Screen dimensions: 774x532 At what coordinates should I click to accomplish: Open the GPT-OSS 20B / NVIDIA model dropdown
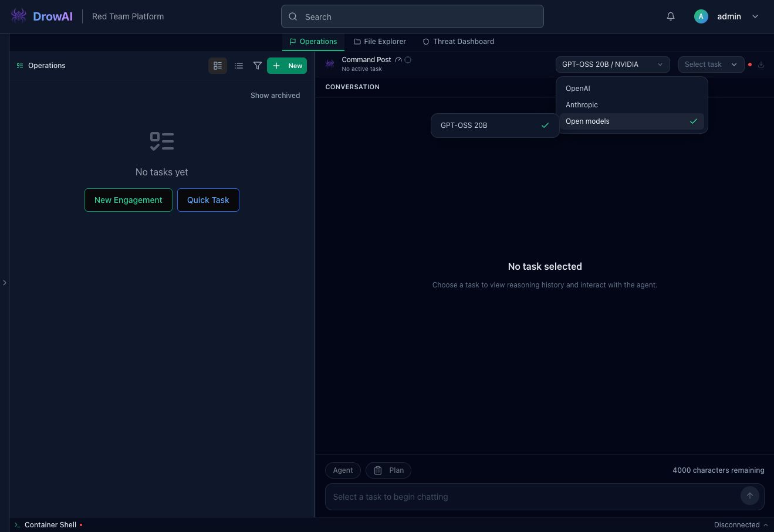[613, 65]
